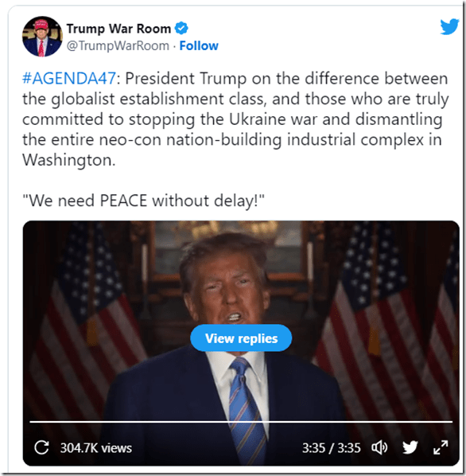Image resolution: width=466 pixels, height=476 pixels.
Task: Click the View replies button
Action: pyautogui.click(x=241, y=337)
